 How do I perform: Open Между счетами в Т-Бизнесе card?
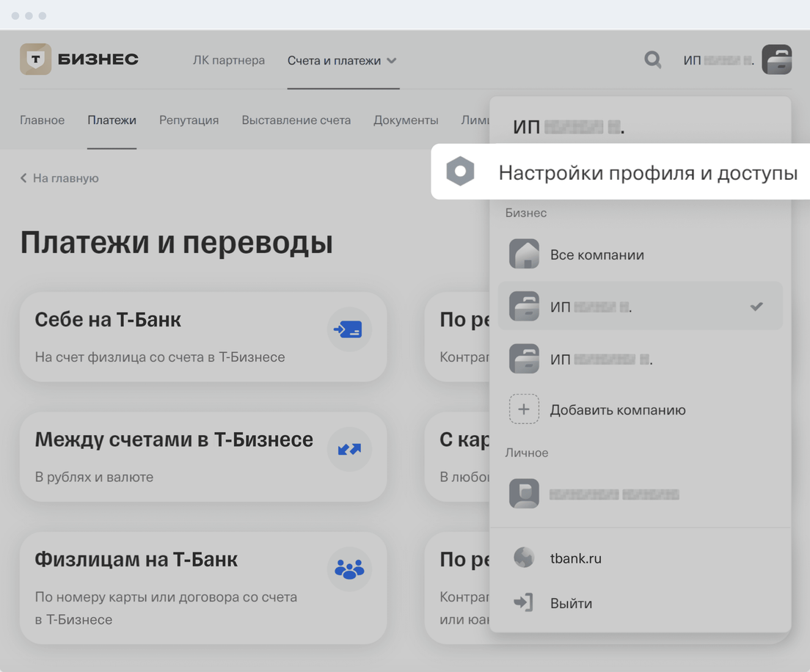pyautogui.click(x=203, y=456)
